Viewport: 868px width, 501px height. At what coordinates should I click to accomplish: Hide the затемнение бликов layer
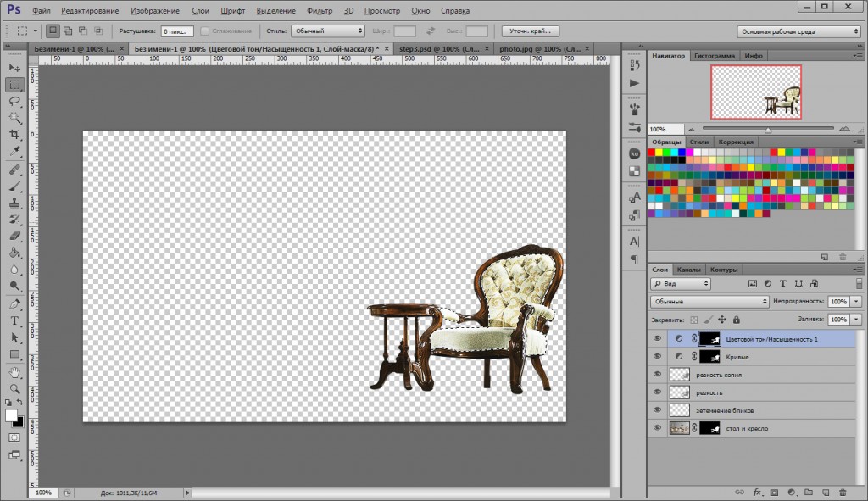click(657, 410)
